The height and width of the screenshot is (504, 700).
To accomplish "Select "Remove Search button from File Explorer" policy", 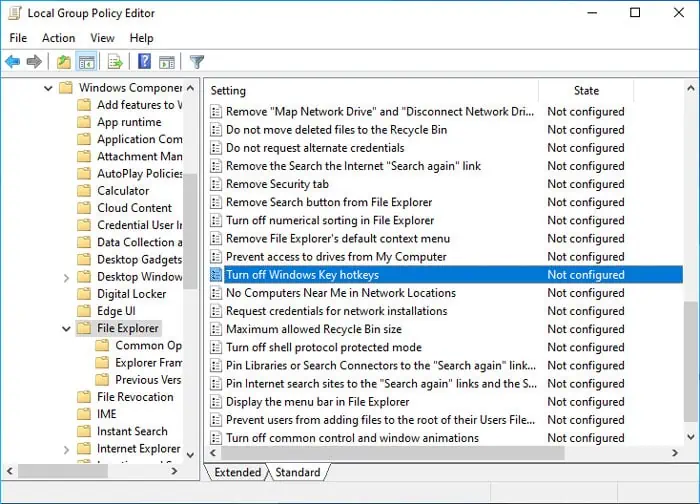I will pyautogui.click(x=329, y=202).
